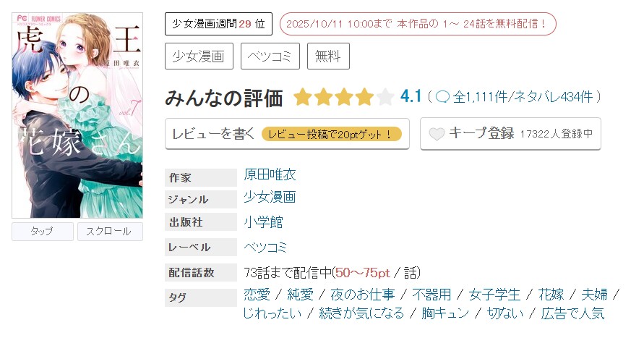Click the heart icon on キープ登録

[x=436, y=134]
